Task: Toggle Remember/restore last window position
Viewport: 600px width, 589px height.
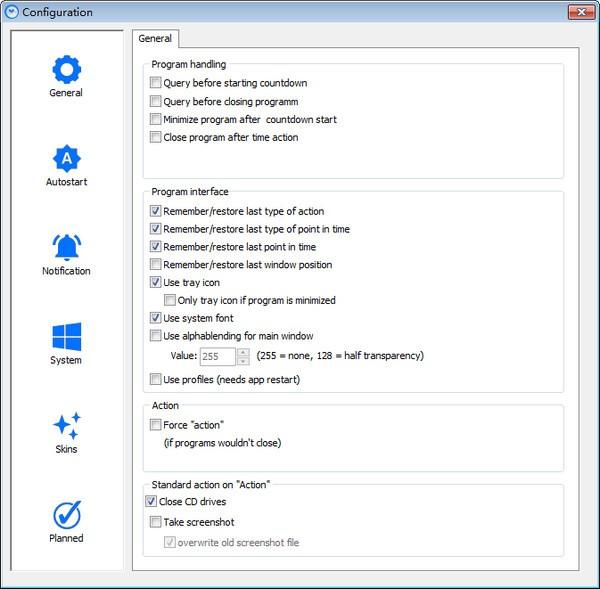Action: [x=155, y=264]
